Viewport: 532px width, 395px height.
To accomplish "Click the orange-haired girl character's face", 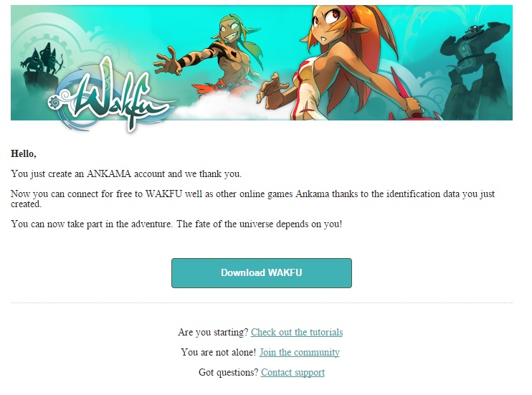I will [325, 27].
